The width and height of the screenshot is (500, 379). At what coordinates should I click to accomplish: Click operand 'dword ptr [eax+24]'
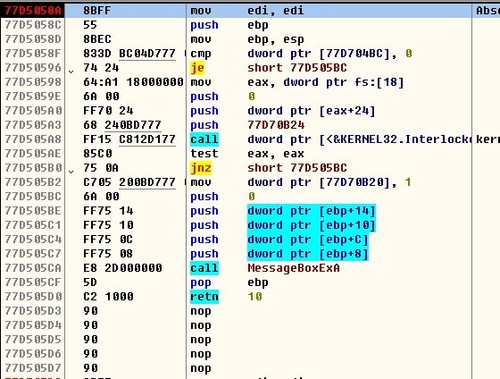point(311,111)
